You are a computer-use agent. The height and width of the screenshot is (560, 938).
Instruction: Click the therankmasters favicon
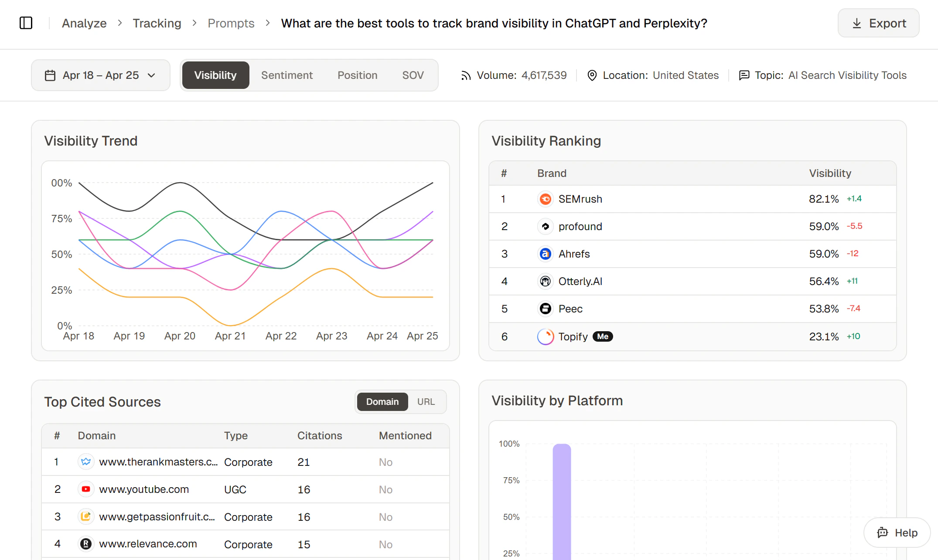click(86, 462)
